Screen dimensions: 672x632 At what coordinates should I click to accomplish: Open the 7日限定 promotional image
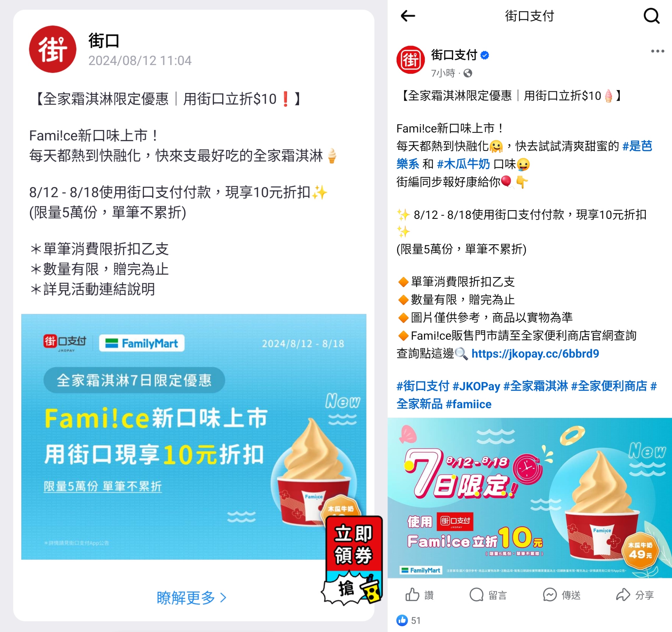coord(530,498)
